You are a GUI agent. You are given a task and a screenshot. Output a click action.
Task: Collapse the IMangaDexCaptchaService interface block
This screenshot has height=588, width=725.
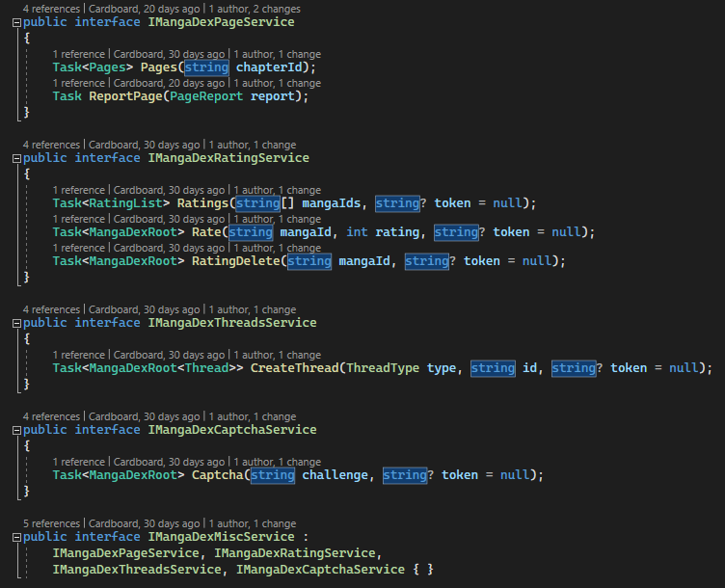(15, 430)
